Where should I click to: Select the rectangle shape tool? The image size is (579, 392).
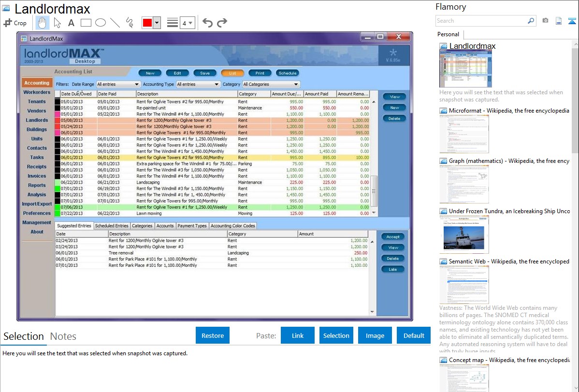click(x=86, y=23)
